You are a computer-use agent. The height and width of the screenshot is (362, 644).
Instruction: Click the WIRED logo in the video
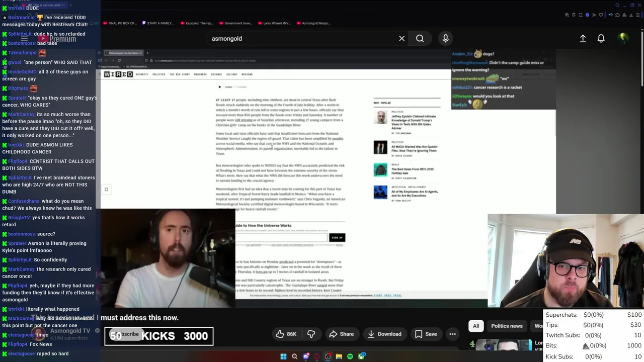[118, 74]
